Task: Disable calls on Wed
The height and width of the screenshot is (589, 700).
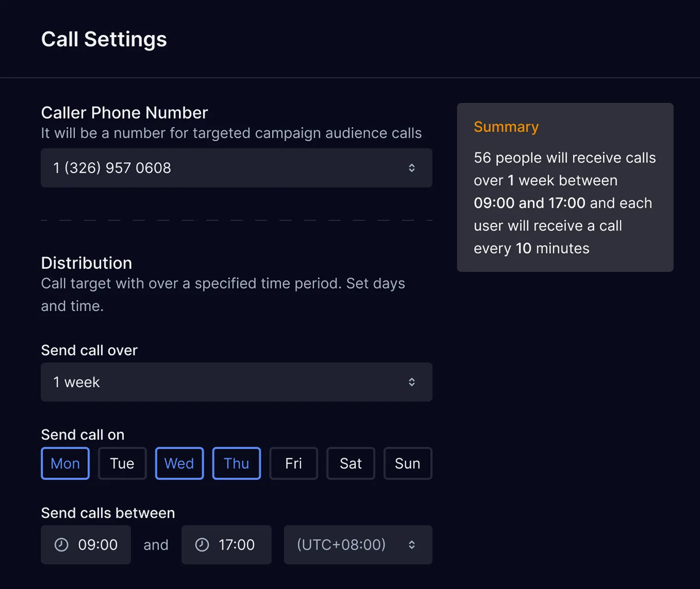Action: tap(179, 463)
